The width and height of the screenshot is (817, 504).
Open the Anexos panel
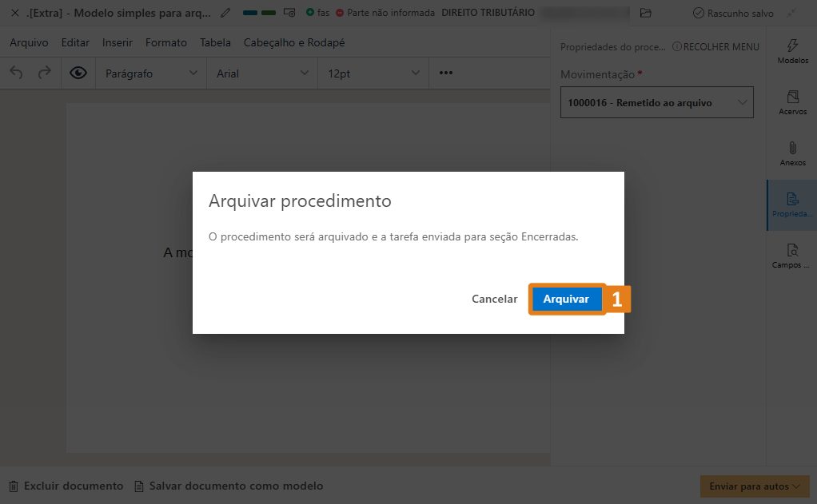click(791, 154)
